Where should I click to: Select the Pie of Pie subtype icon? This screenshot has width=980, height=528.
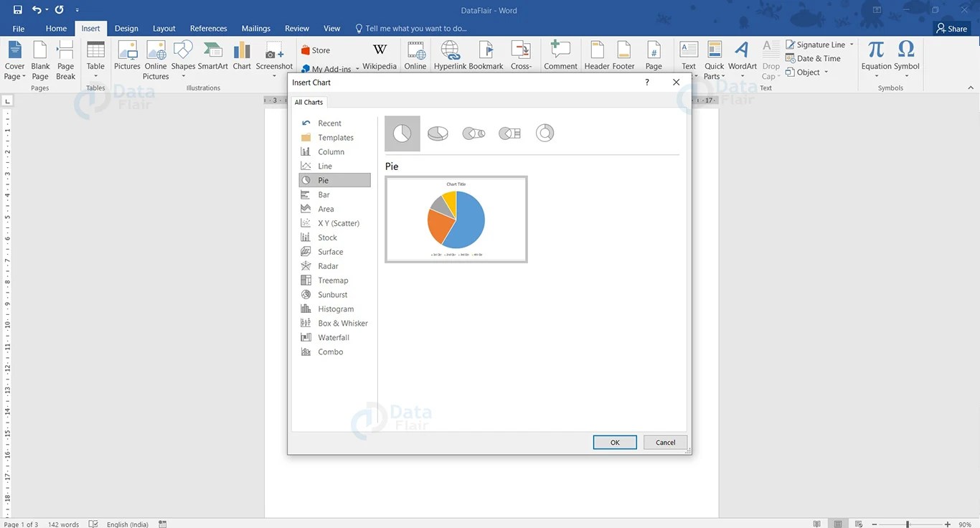(473, 133)
